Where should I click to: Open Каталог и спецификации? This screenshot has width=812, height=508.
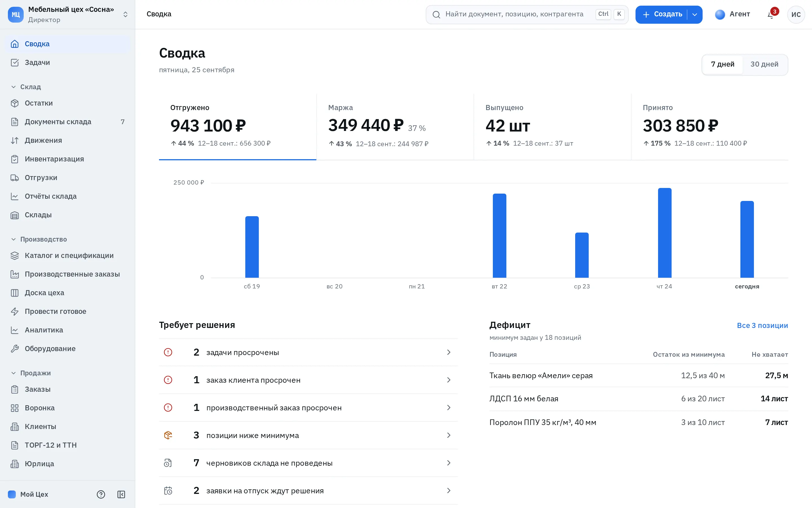point(68,256)
